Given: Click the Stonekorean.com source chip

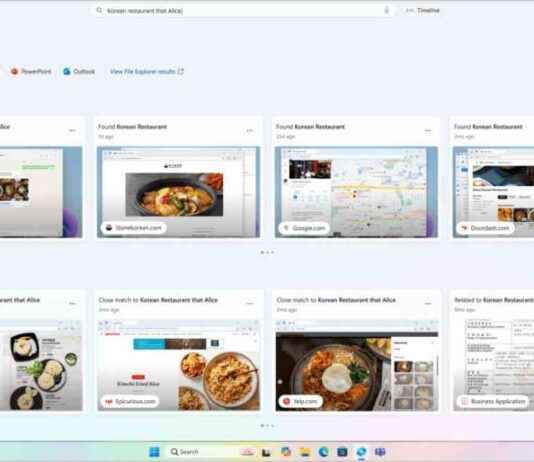Looking at the screenshot, I should tap(134, 228).
